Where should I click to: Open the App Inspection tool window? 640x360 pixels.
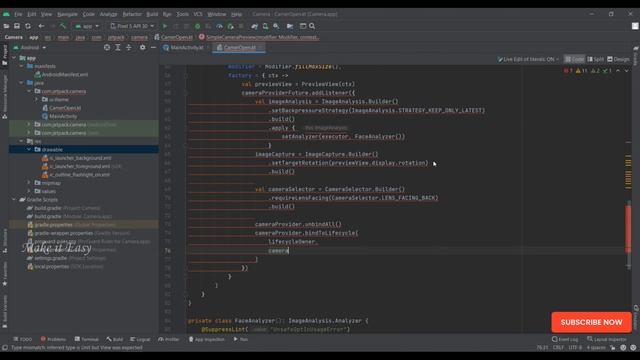(x=206, y=339)
